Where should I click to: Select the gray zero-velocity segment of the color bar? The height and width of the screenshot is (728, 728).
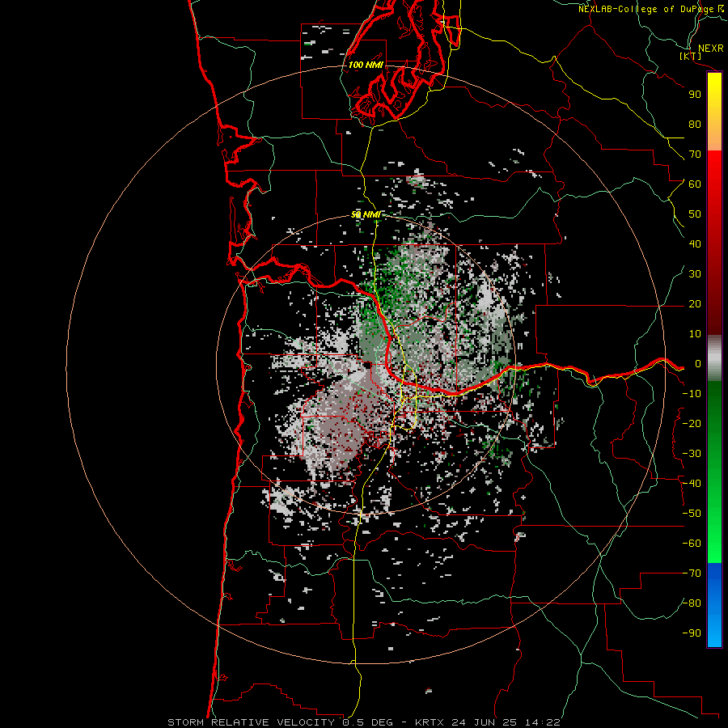(x=714, y=358)
